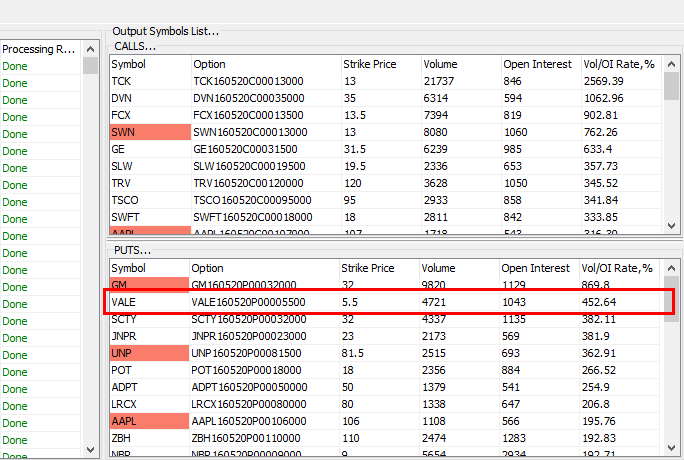Click option TCK160520C00013000

(x=248, y=81)
